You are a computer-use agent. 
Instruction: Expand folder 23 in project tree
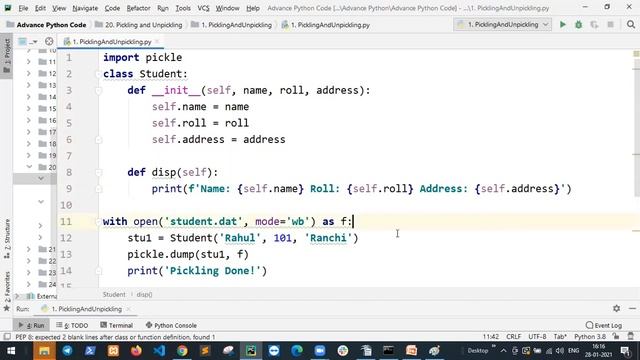pyautogui.click(x=29, y=272)
